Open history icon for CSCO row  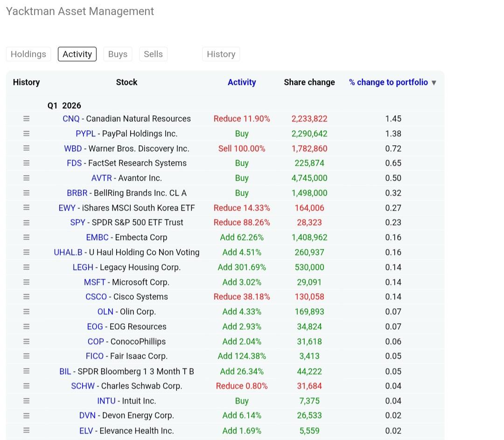click(26, 297)
